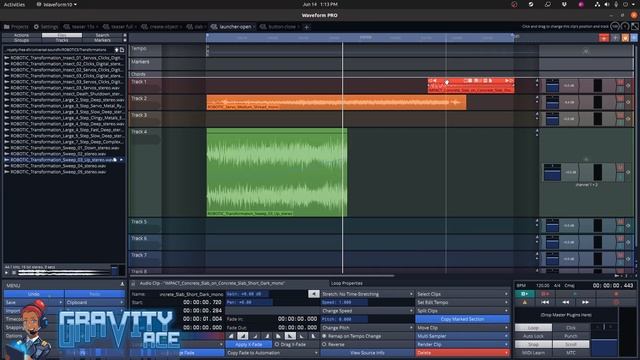
Task: Open the Clipboard dropdown menu
Action: point(94,302)
